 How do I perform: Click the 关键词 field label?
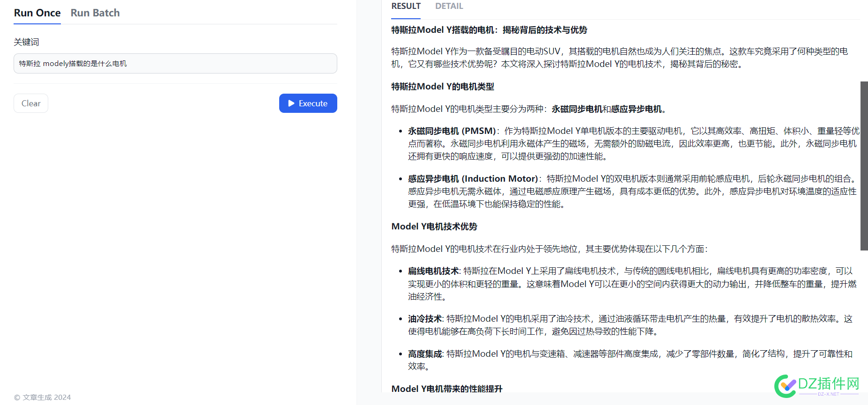(x=26, y=42)
